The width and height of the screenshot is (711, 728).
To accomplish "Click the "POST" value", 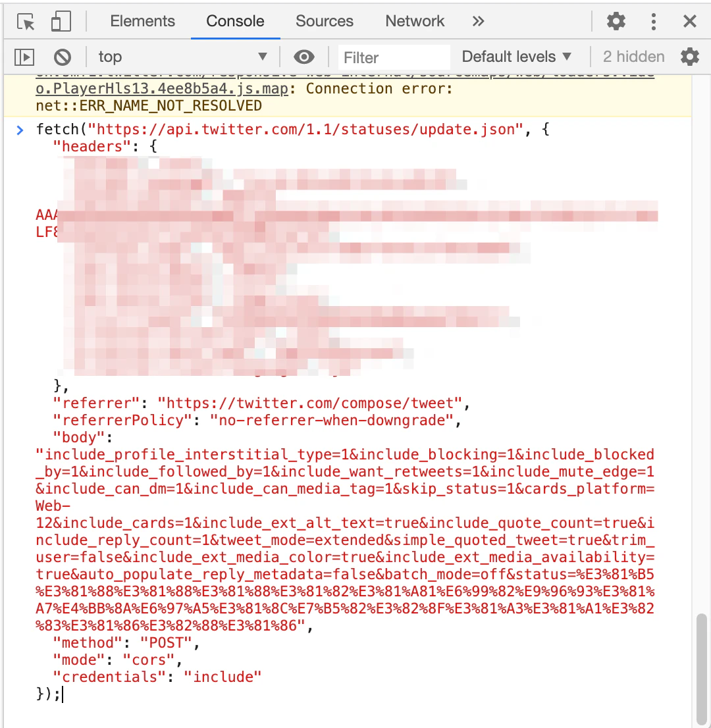I will click(166, 642).
